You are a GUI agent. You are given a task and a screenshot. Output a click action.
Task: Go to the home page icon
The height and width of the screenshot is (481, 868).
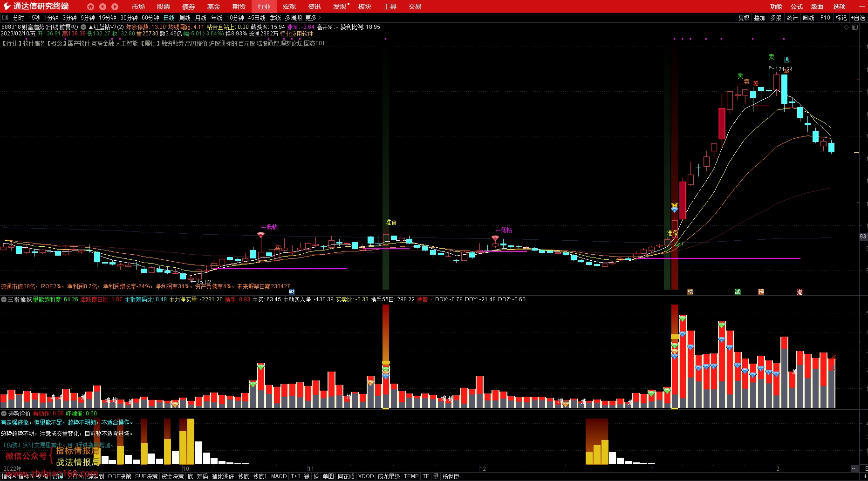click(x=90, y=7)
